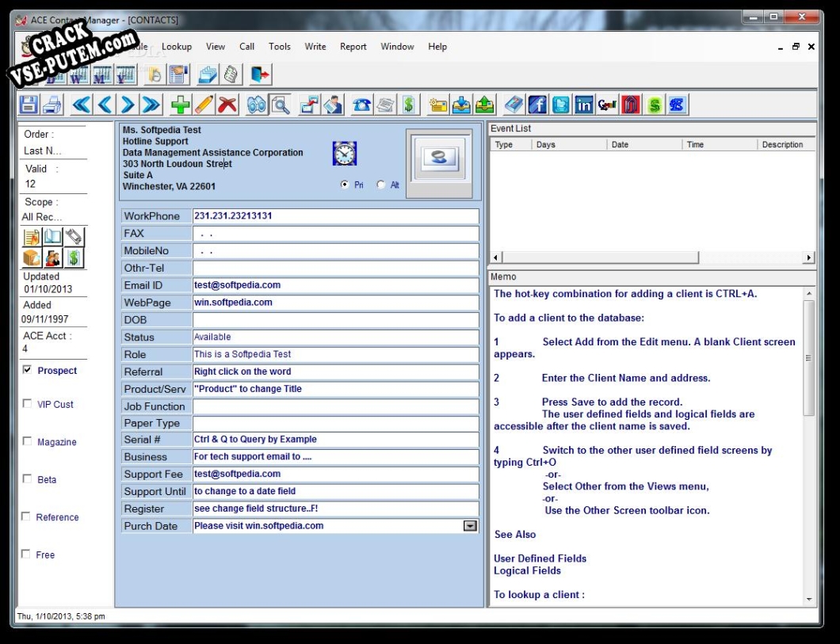Viewport: 840px width, 644px height.
Task: Open the Call menu
Action: pos(247,47)
